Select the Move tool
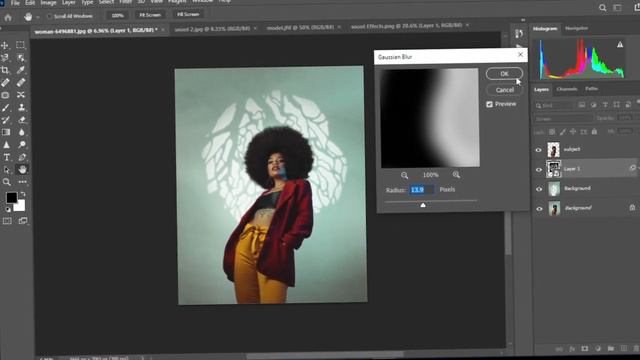Screen dimensions: 640x360 [x=5, y=45]
